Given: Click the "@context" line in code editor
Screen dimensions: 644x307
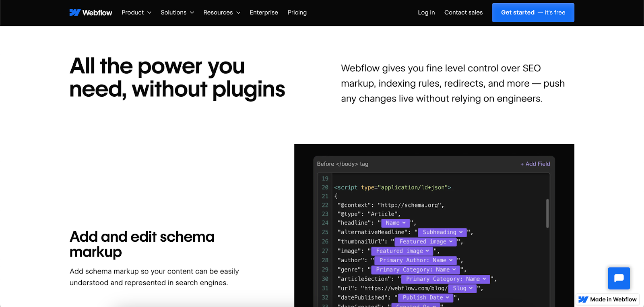Looking at the screenshot, I should pos(391,205).
